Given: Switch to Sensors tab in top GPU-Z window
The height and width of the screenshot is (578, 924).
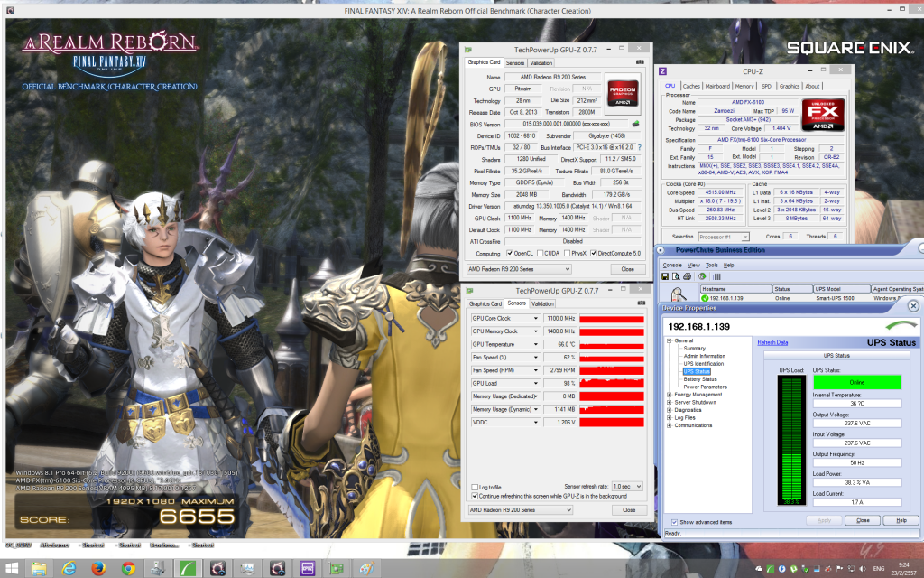Looking at the screenshot, I should 515,62.
